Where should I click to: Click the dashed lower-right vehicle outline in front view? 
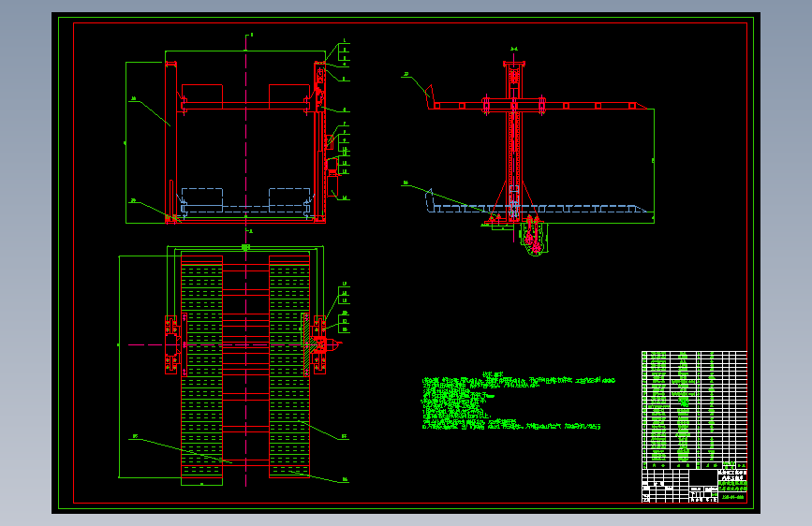click(289, 200)
